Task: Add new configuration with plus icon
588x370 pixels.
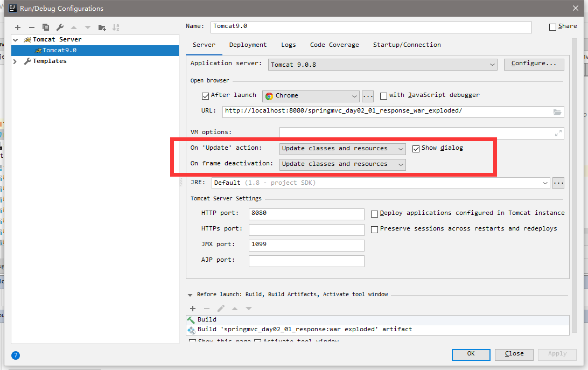Action: click(x=18, y=27)
